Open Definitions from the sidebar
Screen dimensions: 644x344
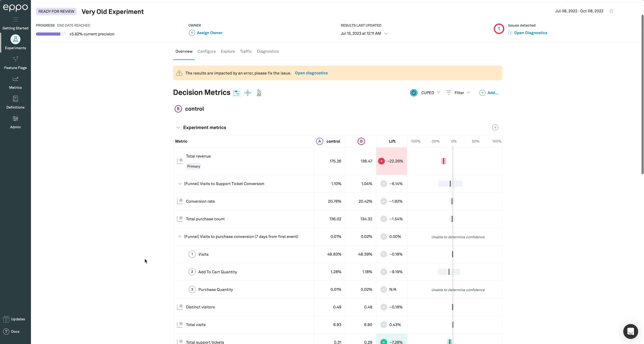tap(15, 99)
